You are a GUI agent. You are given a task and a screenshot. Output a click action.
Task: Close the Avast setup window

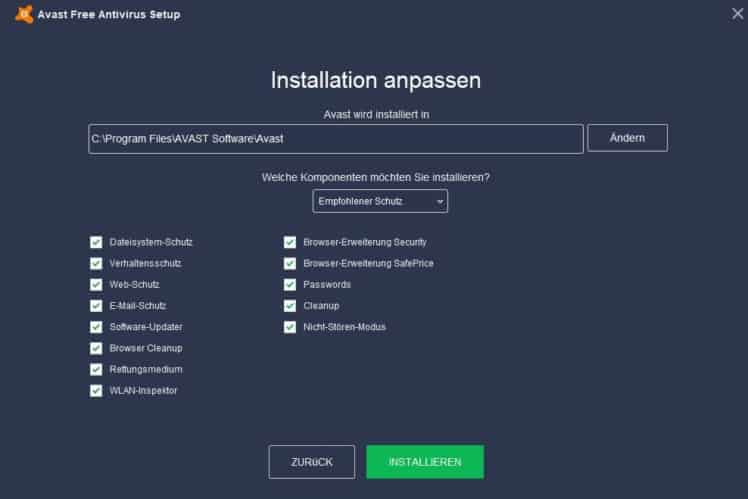coord(738,14)
